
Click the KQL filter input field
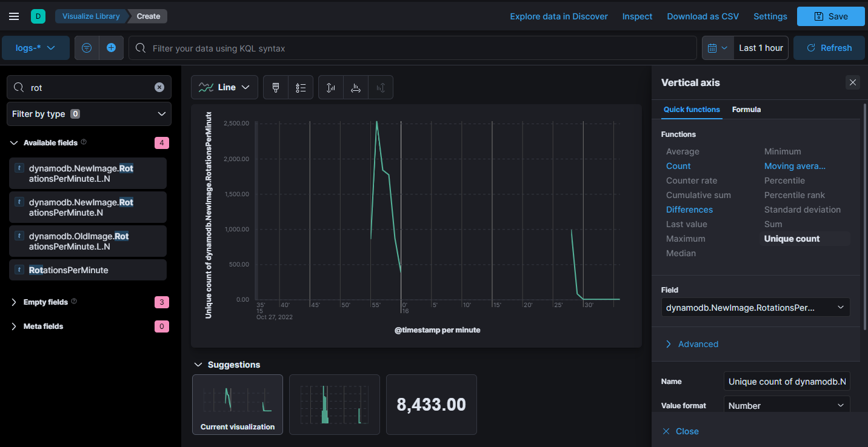pyautogui.click(x=412, y=48)
